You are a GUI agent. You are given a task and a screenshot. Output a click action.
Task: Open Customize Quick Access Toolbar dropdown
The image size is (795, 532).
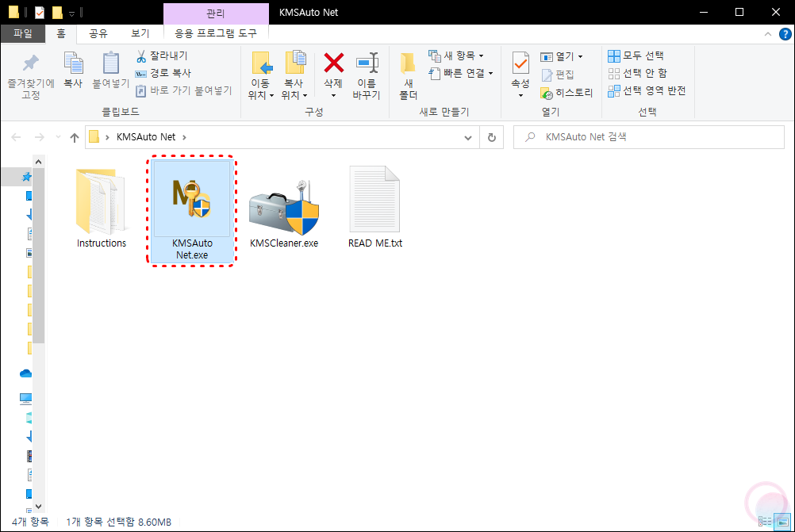pos(71,13)
